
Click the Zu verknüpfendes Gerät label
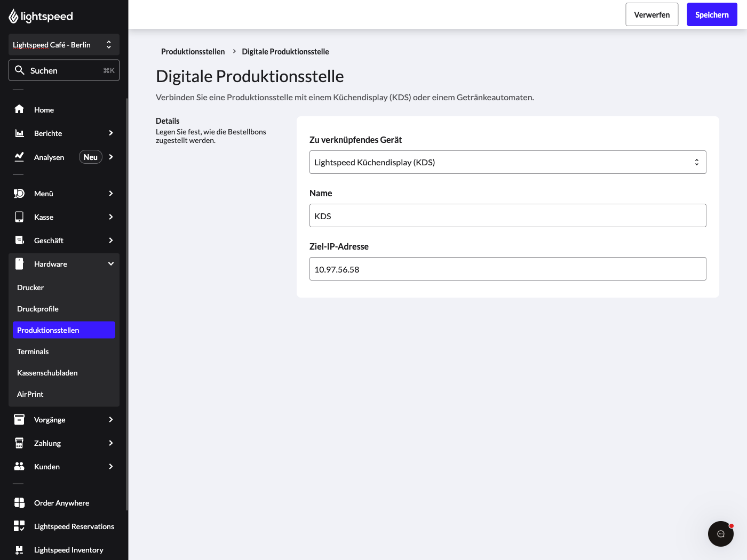pos(356,140)
